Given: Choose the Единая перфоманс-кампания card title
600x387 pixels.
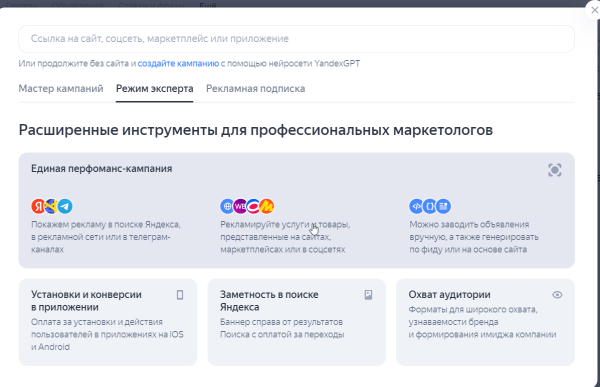Looking at the screenshot, I should 101,169.
